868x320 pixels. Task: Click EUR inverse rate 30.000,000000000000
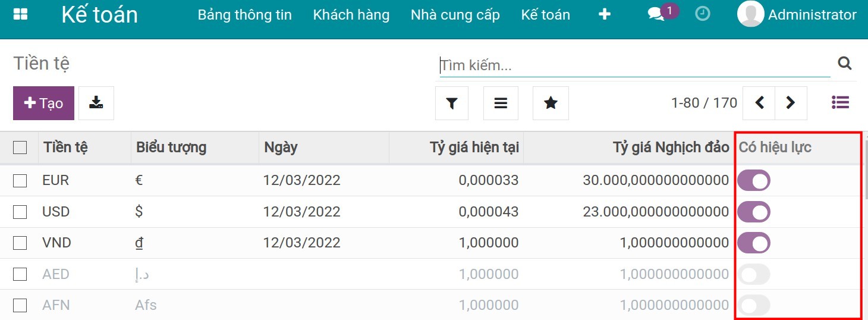click(656, 180)
